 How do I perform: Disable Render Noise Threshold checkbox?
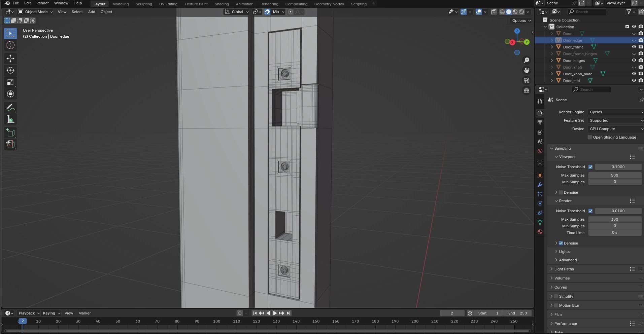(590, 211)
